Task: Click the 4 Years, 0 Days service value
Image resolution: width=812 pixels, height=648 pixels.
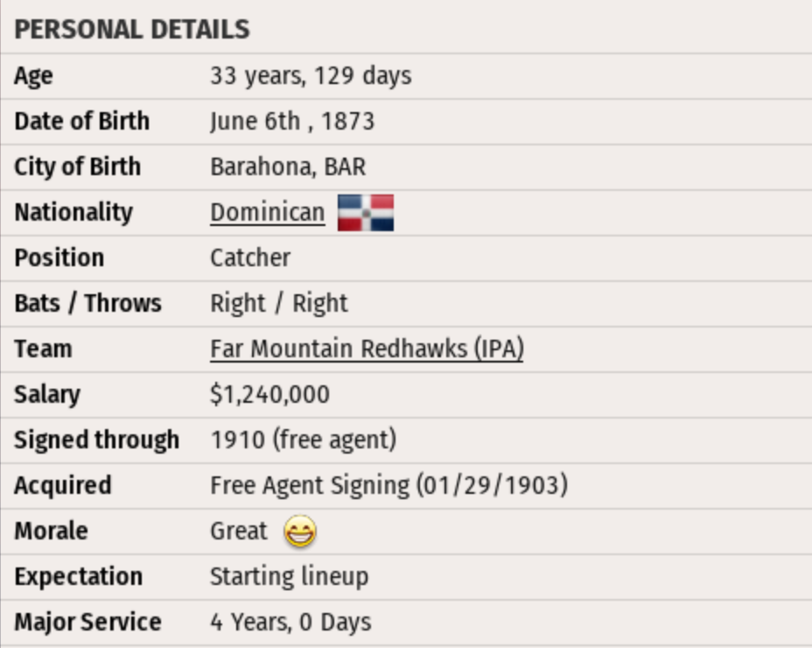Action: click(290, 623)
